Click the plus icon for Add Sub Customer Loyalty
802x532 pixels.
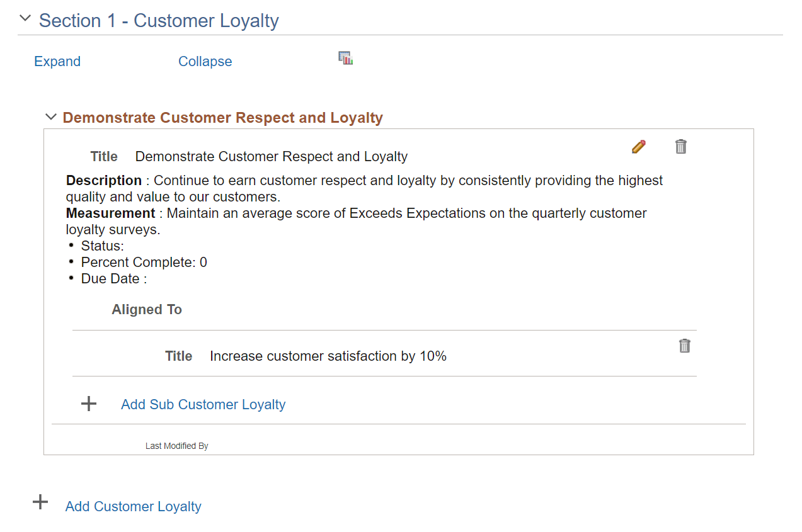[x=89, y=404]
